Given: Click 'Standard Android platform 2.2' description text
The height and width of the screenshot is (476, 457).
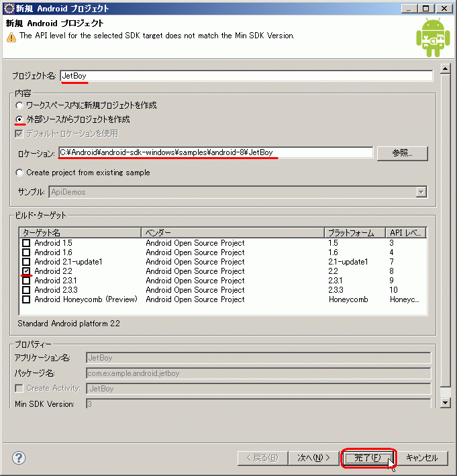Looking at the screenshot, I should (68, 324).
